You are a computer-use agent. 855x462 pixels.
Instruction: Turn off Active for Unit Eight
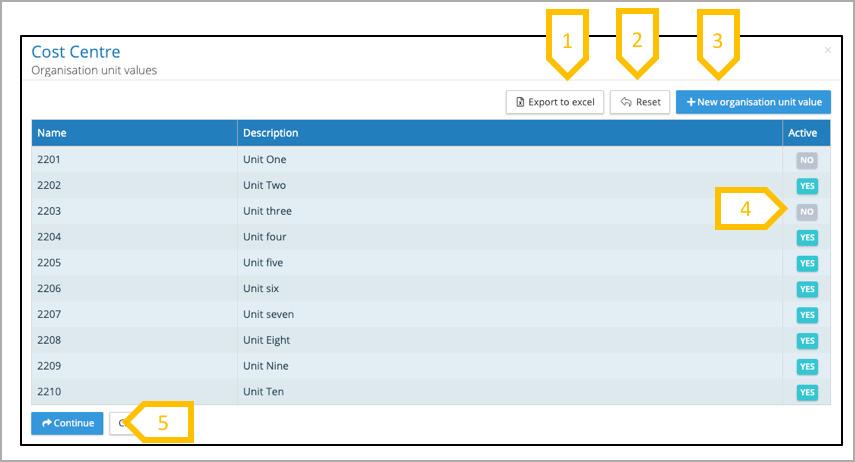807,341
